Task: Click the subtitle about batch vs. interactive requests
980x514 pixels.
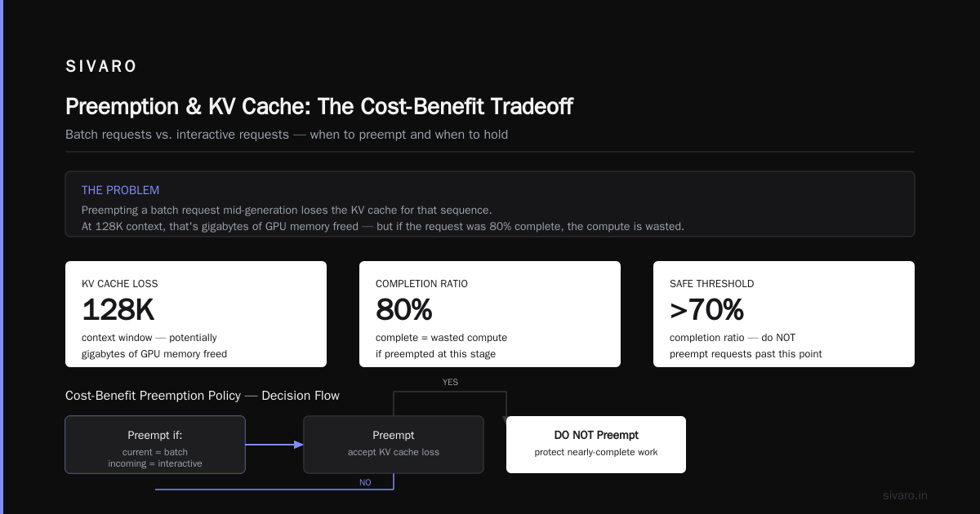Action: tap(287, 135)
